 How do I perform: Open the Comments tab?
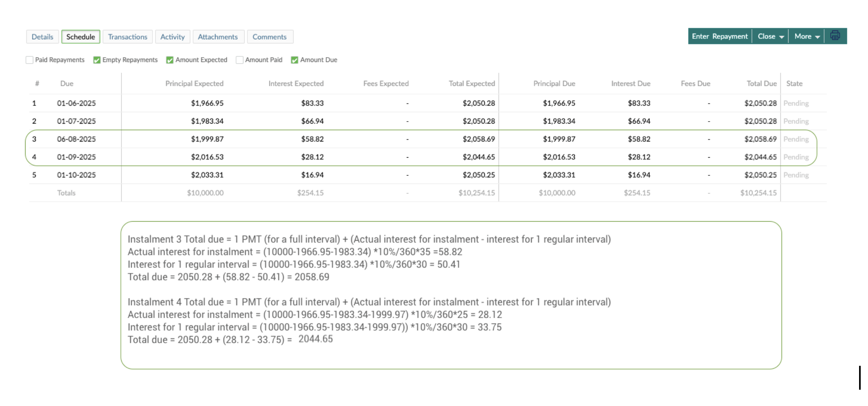click(269, 37)
